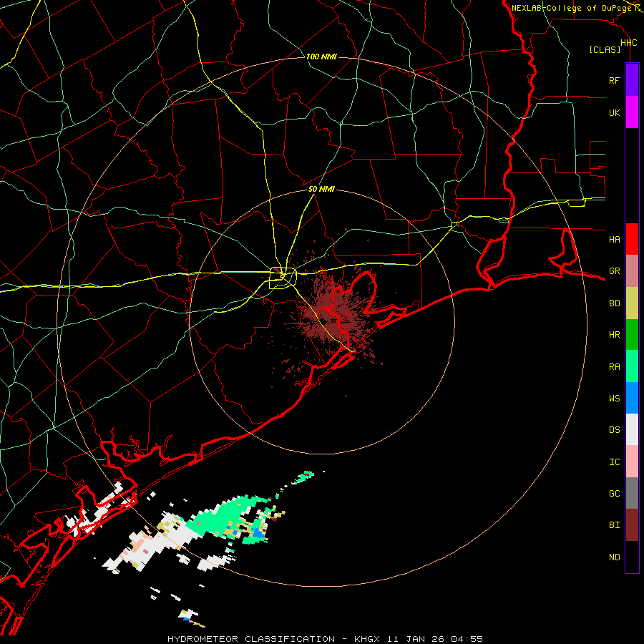Screen dimensions: 644x644
Task: Click the GR legend color swatch
Action: pyautogui.click(x=632, y=271)
